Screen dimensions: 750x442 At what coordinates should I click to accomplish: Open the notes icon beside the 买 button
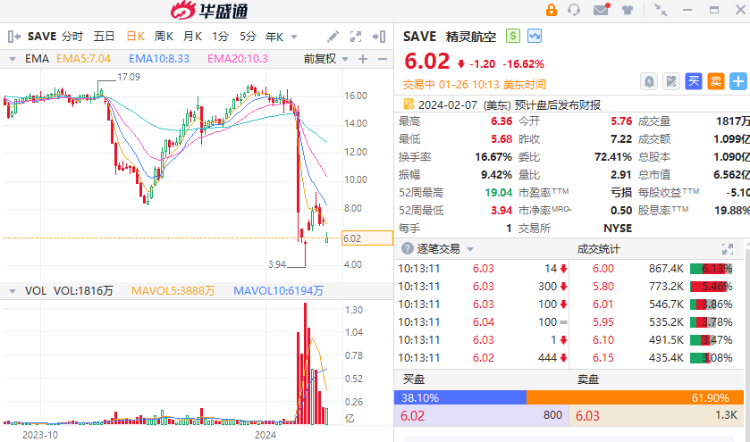(x=671, y=81)
